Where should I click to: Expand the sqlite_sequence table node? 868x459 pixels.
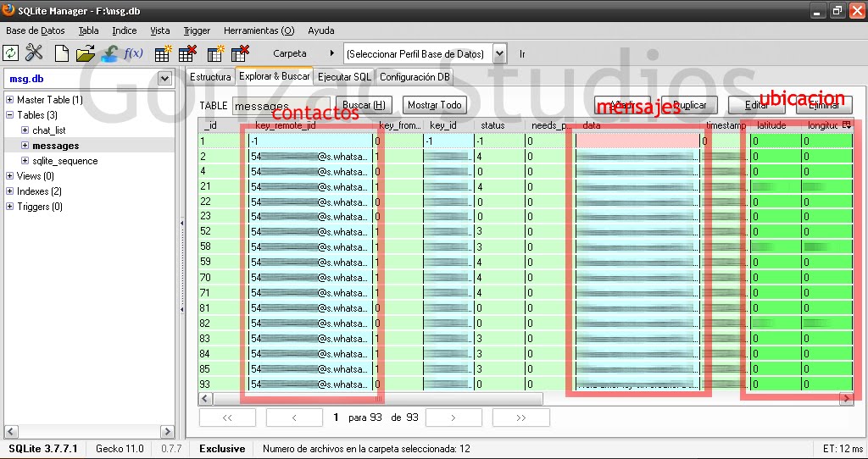click(x=25, y=161)
